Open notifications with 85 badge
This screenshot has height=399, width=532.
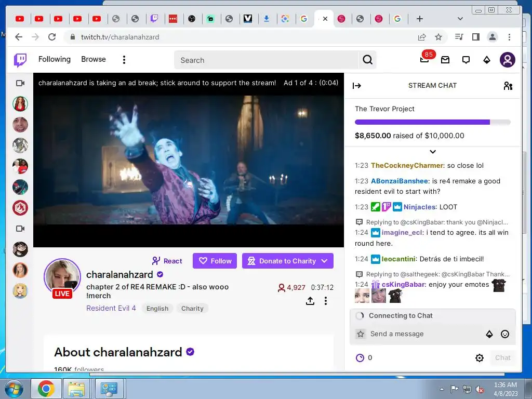424,60
